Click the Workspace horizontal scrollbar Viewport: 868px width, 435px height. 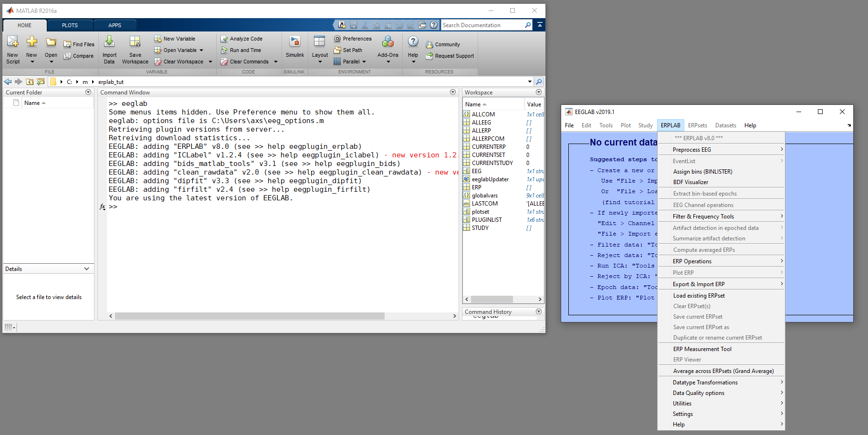coord(492,299)
